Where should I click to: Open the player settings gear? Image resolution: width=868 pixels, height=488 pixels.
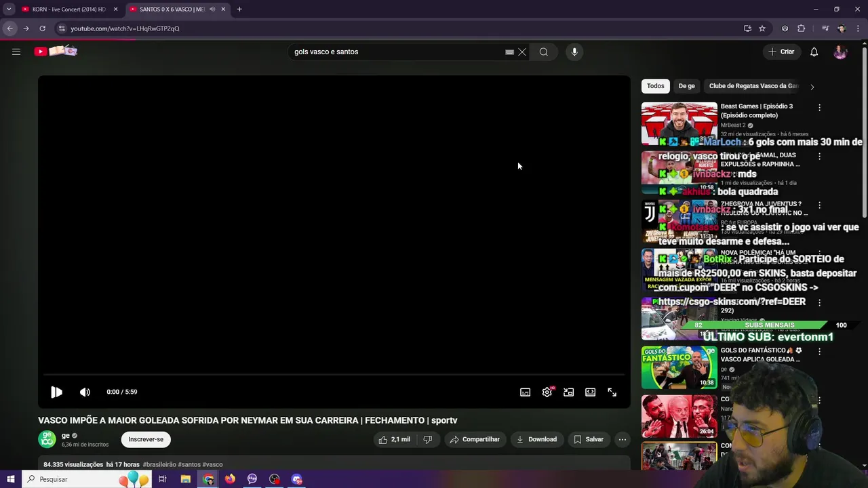[x=547, y=392]
